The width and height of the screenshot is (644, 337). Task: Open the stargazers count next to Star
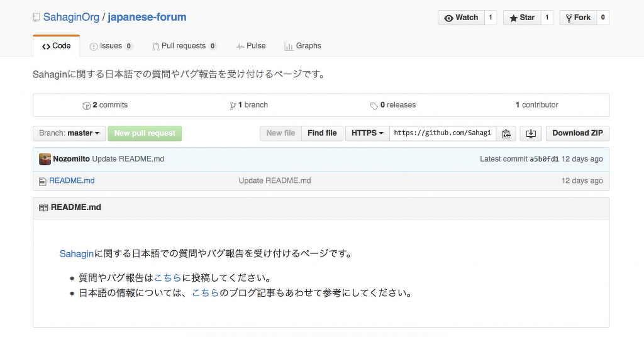(547, 18)
